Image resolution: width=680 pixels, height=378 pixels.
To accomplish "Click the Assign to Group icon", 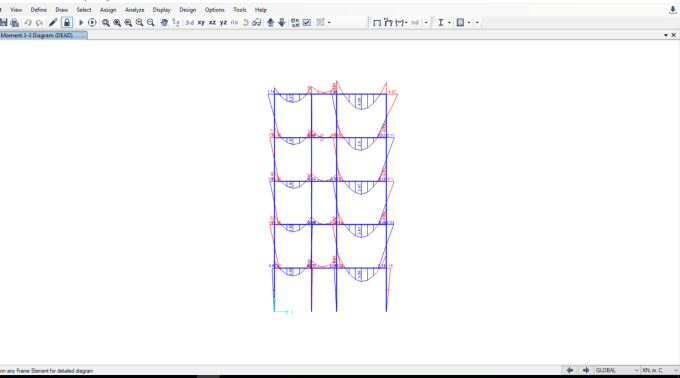I will pyautogui.click(x=320, y=23).
